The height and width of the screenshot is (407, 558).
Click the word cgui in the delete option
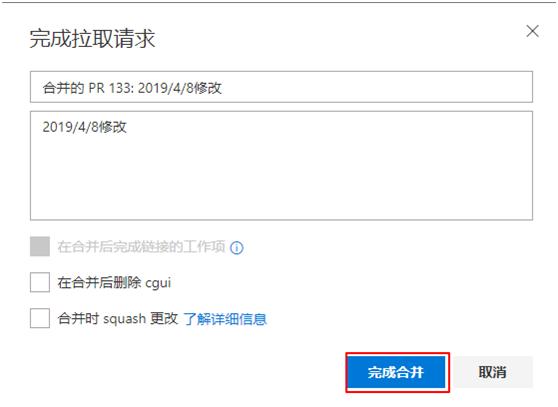[x=158, y=284]
